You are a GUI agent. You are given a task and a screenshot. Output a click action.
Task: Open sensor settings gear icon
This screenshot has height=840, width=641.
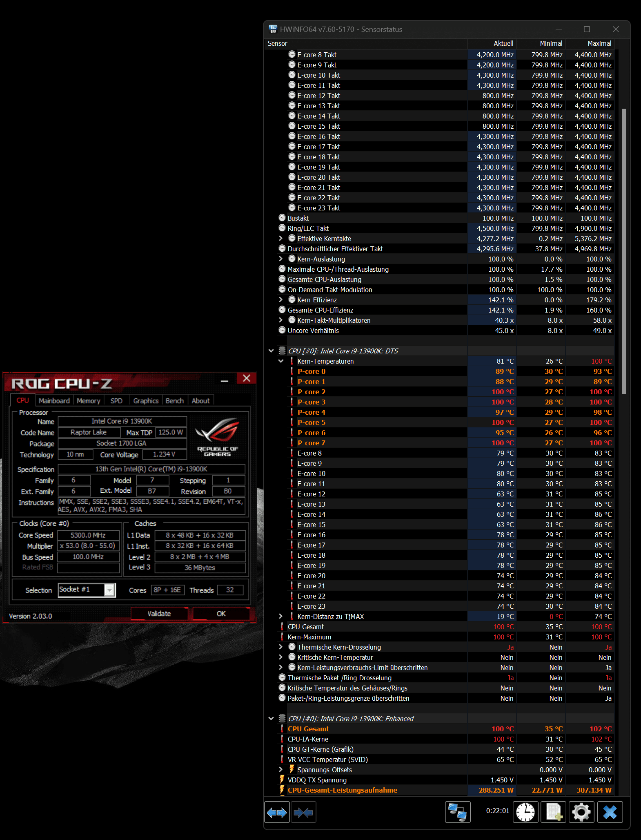pos(581,812)
